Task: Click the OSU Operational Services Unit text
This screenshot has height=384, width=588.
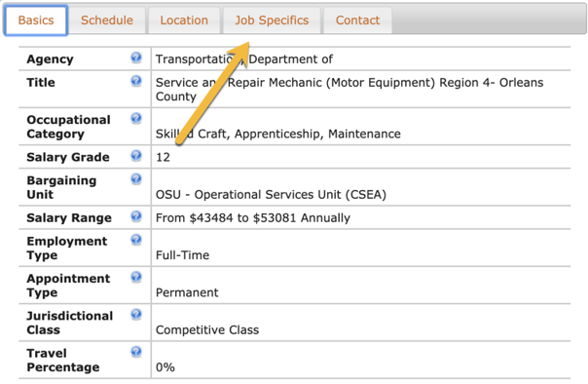Action: coord(271,195)
